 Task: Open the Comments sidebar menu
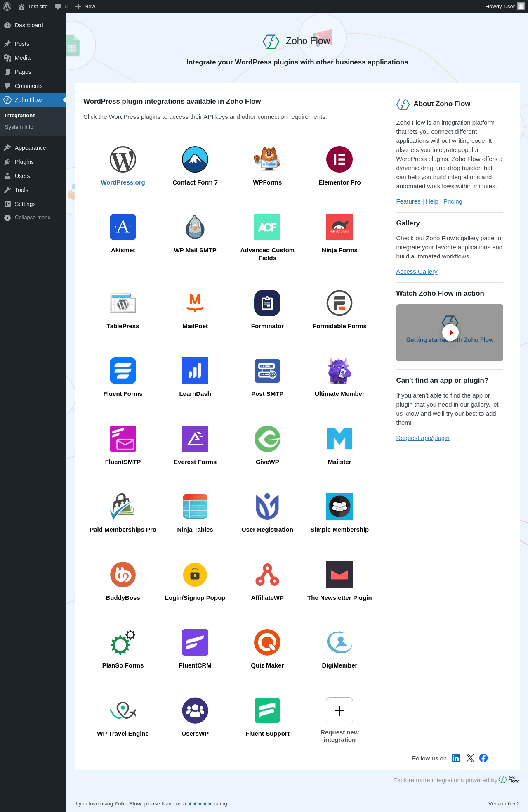(x=33, y=86)
